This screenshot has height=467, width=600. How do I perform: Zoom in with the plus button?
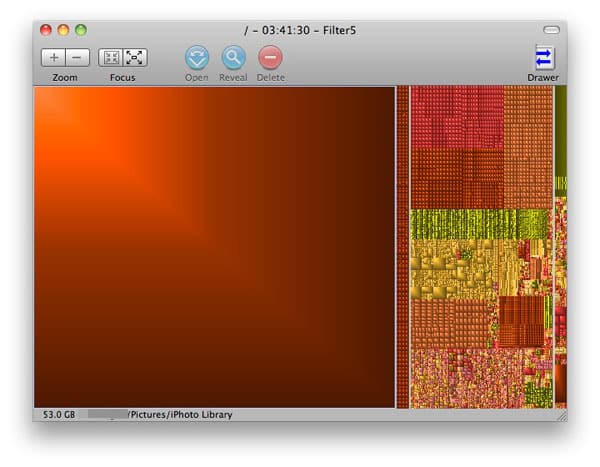(x=53, y=58)
